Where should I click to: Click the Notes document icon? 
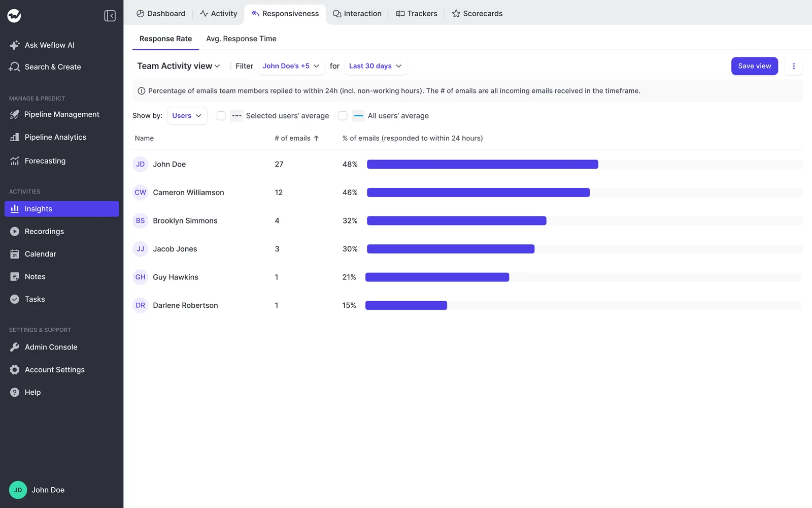pyautogui.click(x=15, y=277)
